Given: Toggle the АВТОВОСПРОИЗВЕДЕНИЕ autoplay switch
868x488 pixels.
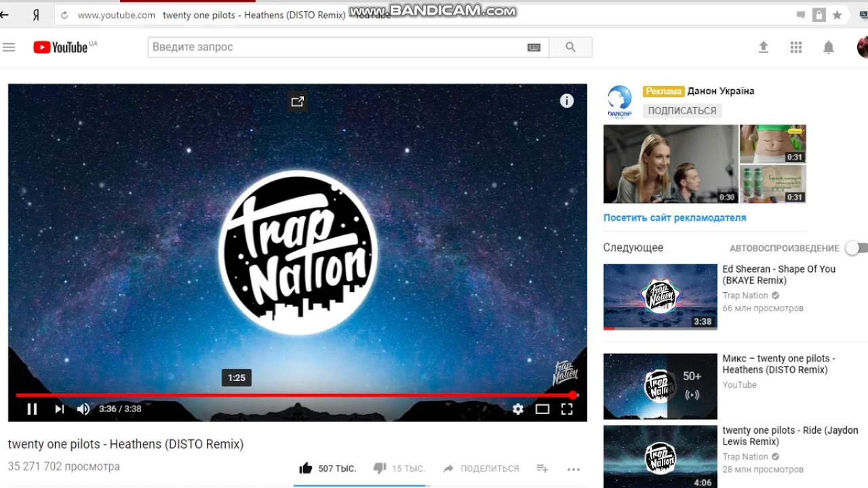Looking at the screenshot, I should click(x=856, y=248).
